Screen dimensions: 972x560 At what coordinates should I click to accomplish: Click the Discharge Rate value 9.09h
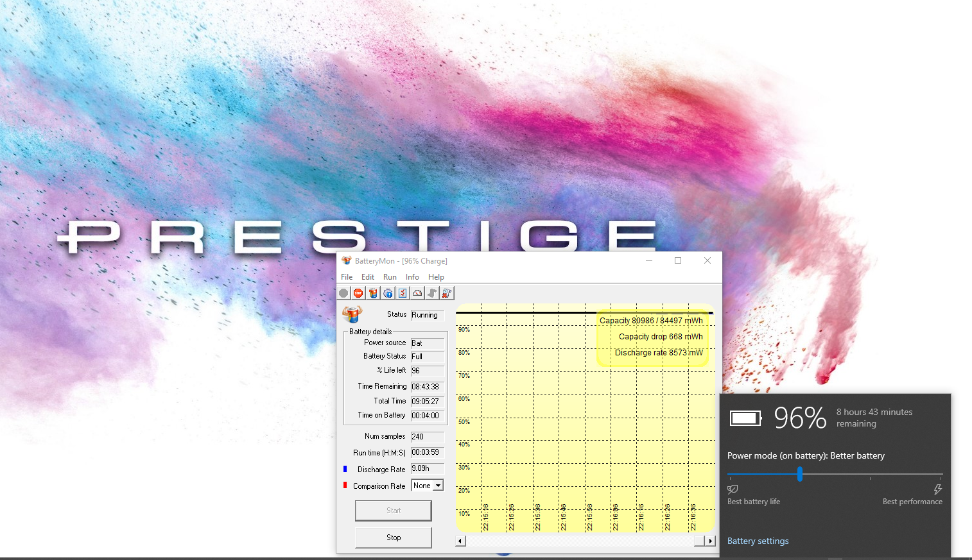[x=428, y=468]
